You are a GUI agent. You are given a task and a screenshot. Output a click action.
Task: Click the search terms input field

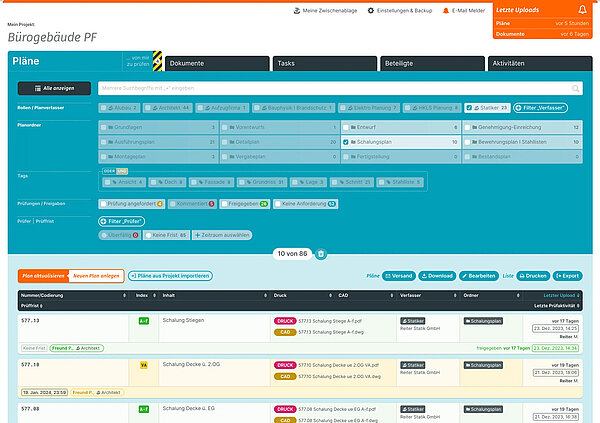click(x=339, y=88)
